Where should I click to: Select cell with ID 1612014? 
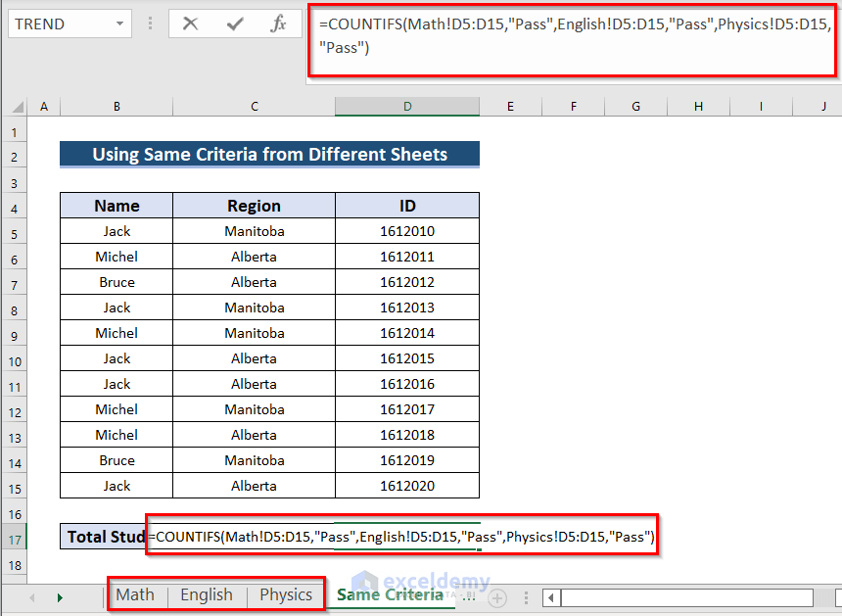[407, 333]
